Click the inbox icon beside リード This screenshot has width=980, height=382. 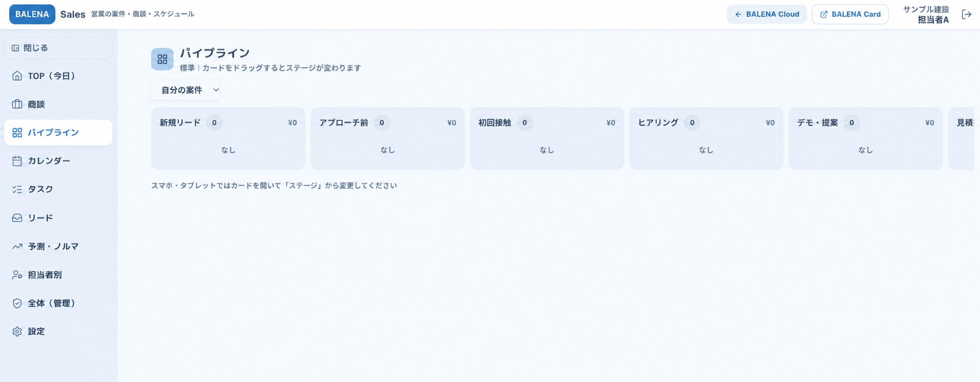click(17, 218)
